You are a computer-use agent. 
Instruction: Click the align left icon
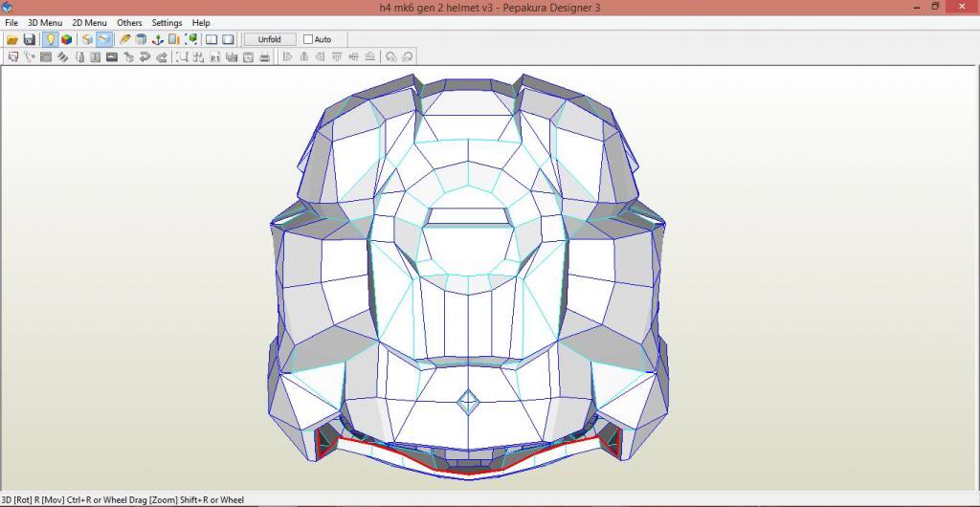pos(287,56)
